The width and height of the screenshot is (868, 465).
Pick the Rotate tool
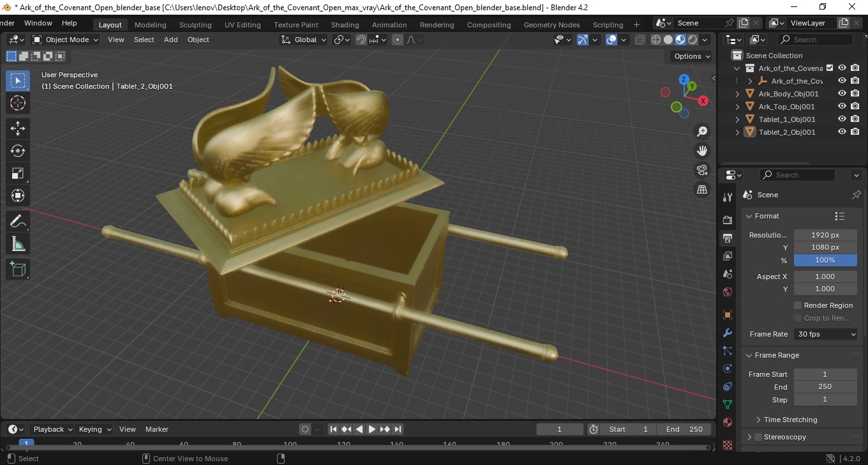18,151
